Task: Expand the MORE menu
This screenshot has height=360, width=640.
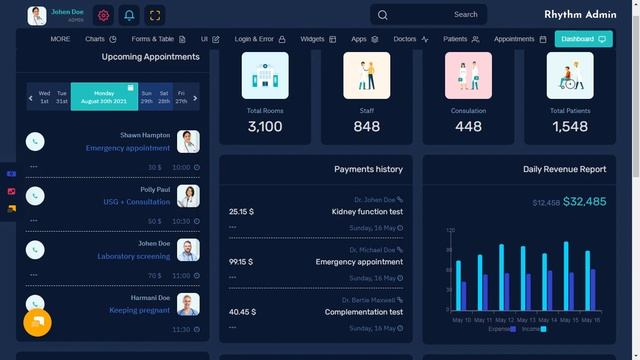Action: point(60,39)
